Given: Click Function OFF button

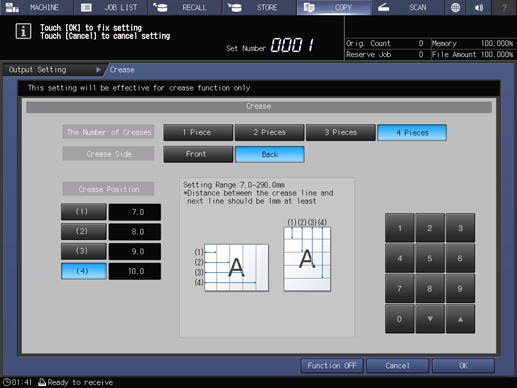Looking at the screenshot, I should tap(332, 366).
